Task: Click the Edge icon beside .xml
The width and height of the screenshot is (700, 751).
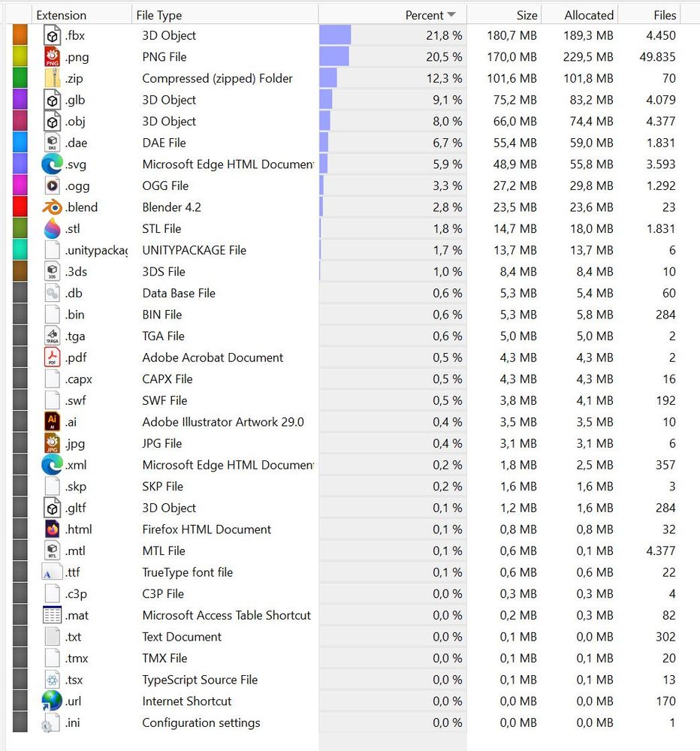Action: (x=53, y=465)
